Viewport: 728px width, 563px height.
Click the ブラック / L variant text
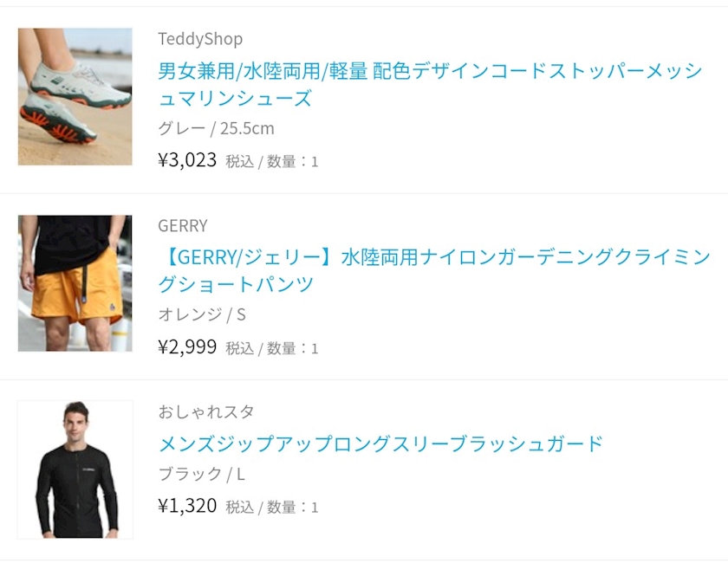(x=201, y=475)
